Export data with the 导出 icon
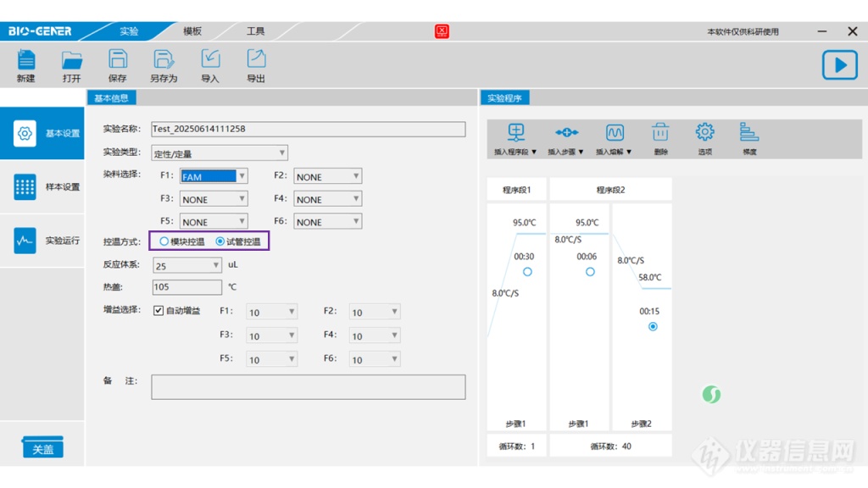The height and width of the screenshot is (488, 868). [x=256, y=61]
